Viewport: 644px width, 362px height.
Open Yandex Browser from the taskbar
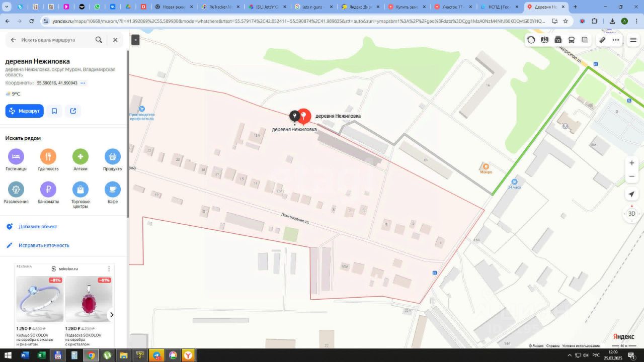pos(188,355)
